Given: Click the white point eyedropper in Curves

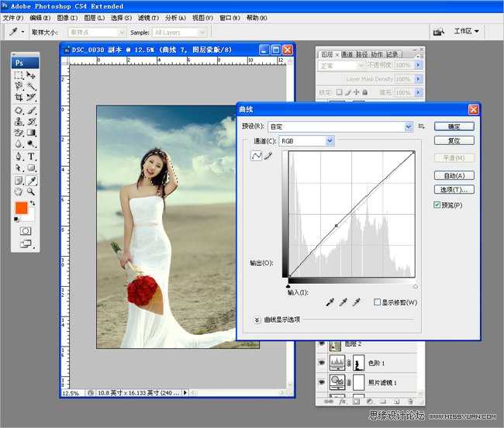Looking at the screenshot, I should (x=356, y=301).
